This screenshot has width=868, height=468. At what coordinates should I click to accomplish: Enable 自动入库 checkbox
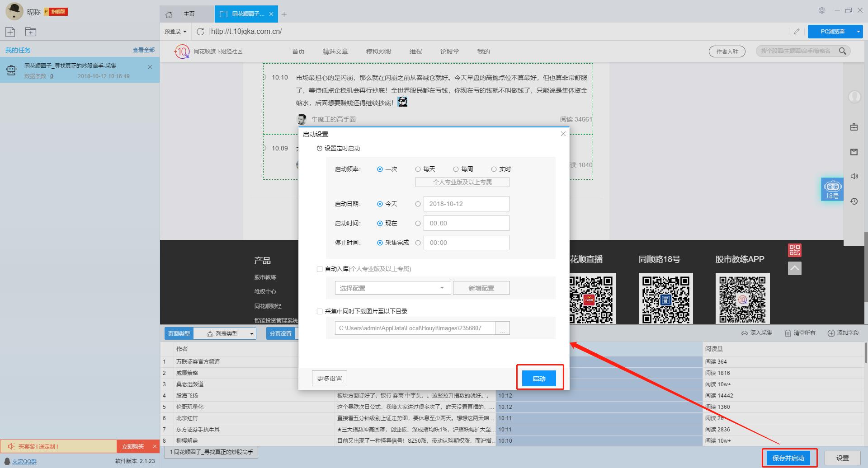320,269
